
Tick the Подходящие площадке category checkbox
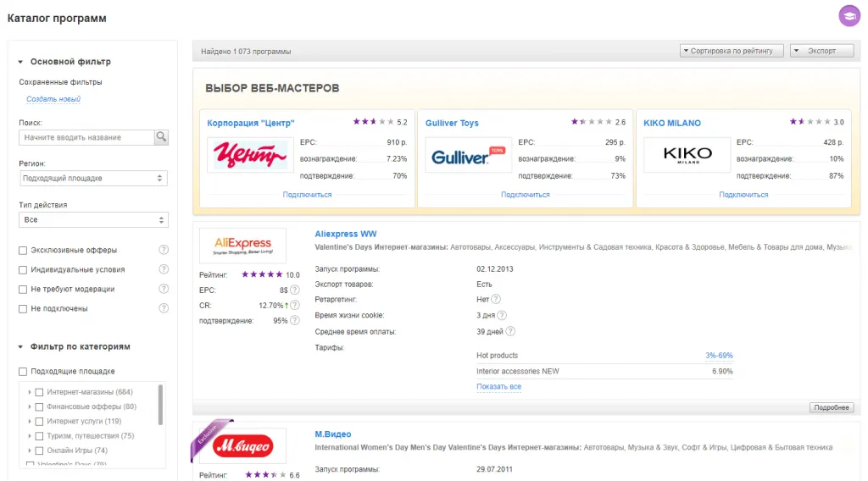pyautogui.click(x=23, y=372)
